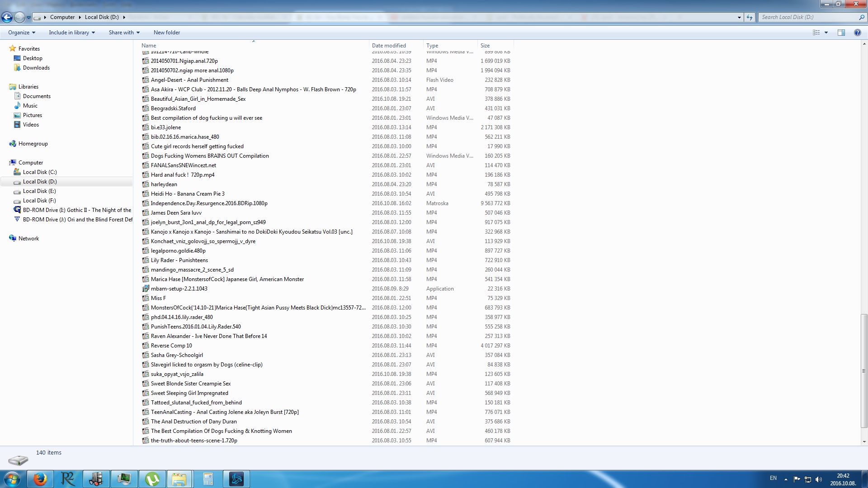Viewport: 868px width, 488px height.
Task: Open Explorer Help question mark icon
Action: [857, 33]
